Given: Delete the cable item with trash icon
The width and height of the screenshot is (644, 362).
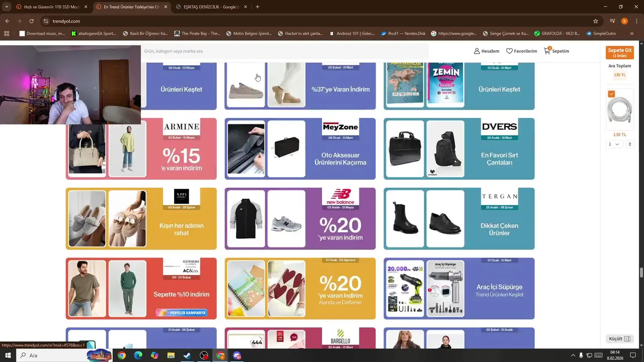Looking at the screenshot, I should [629, 144].
